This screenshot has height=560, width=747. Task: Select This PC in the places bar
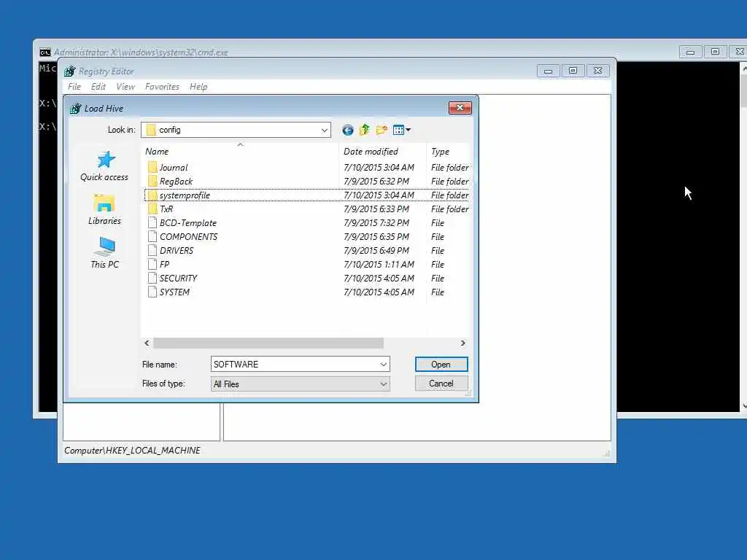pyautogui.click(x=104, y=253)
